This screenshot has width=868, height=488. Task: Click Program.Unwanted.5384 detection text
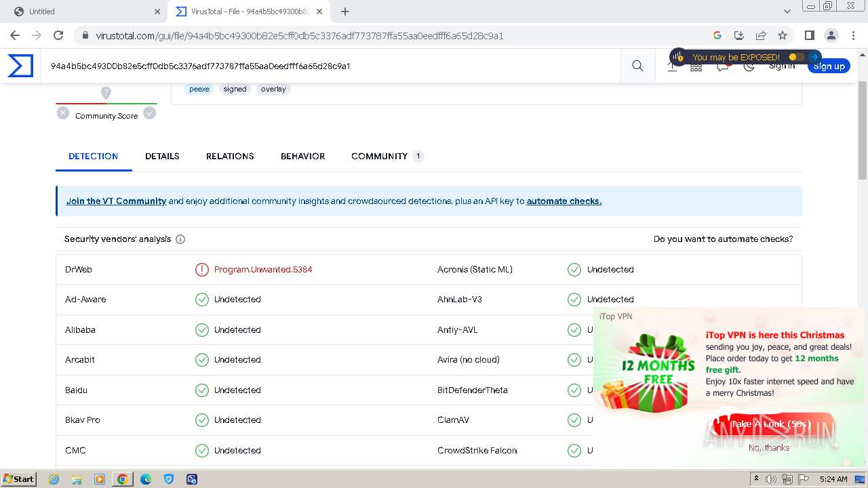coord(263,270)
